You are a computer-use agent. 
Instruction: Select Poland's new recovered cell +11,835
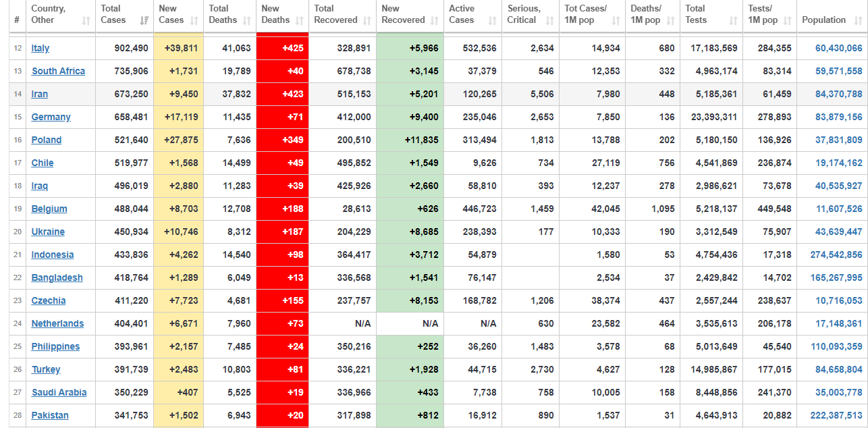[x=410, y=140]
